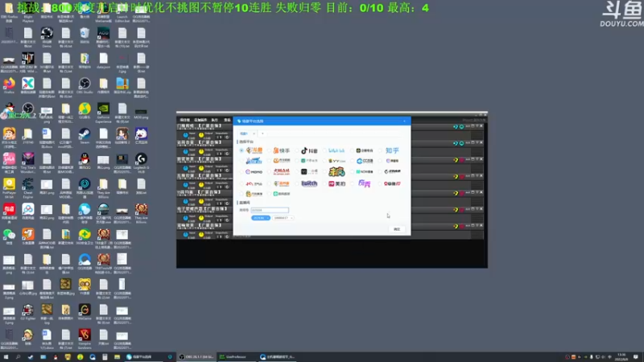The height and width of the screenshot is (362, 644).
Task: Choose the 抖音 TikTok radio button
Action: 297,150
